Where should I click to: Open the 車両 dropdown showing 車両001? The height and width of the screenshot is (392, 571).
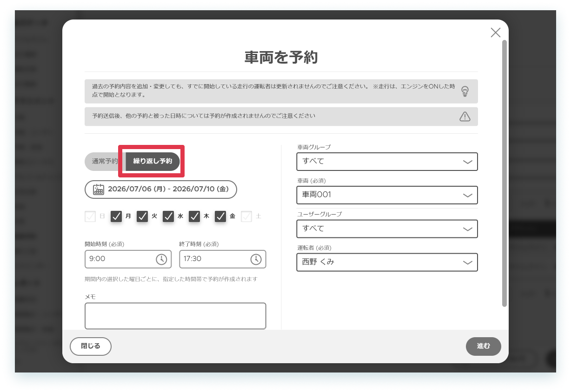click(387, 195)
